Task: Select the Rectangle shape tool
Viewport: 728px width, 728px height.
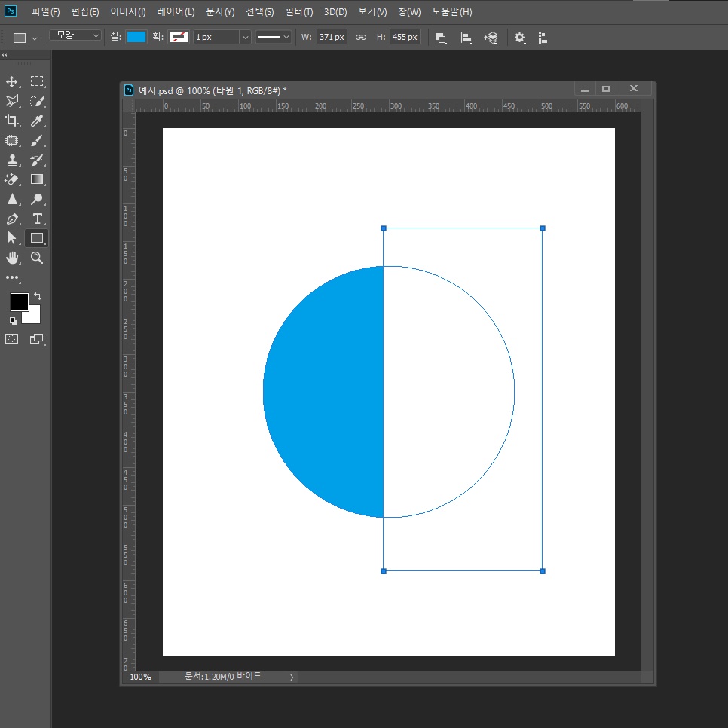Action: point(37,238)
